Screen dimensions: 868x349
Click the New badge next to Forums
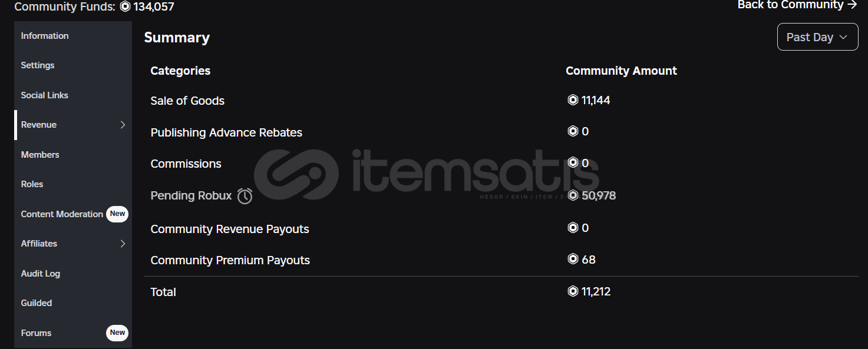(x=117, y=333)
